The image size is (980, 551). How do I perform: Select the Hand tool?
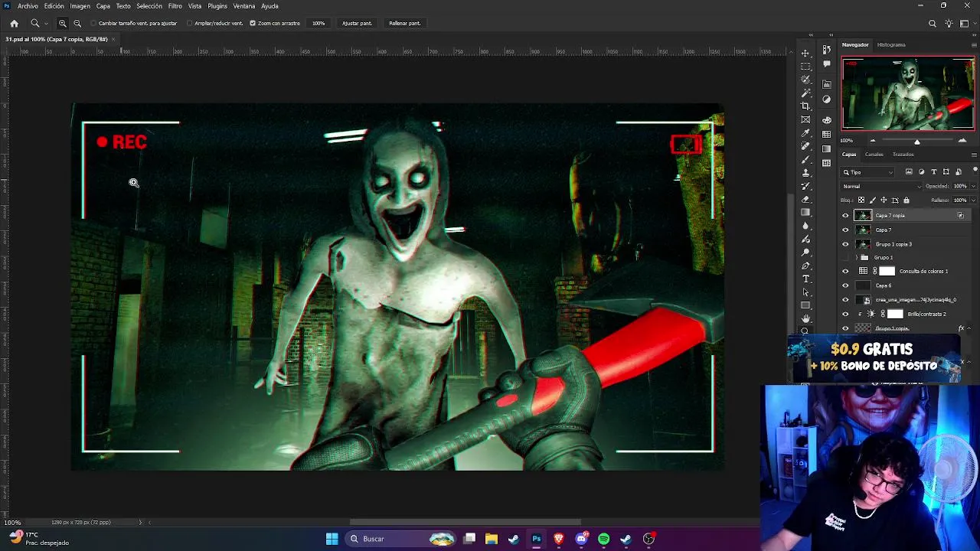(805, 318)
